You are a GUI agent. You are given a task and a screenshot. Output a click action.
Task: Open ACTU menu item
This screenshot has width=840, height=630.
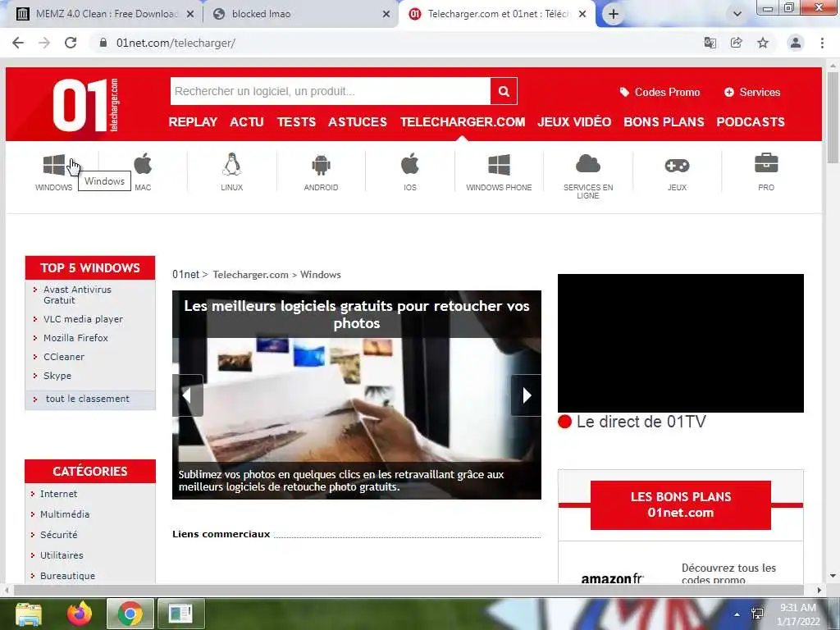(x=247, y=121)
